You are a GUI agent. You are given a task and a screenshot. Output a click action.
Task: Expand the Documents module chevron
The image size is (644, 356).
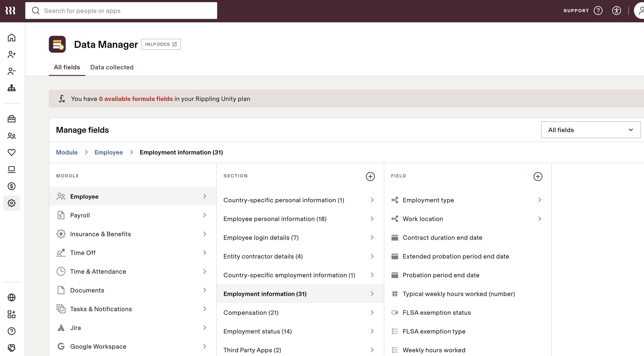[x=205, y=290]
